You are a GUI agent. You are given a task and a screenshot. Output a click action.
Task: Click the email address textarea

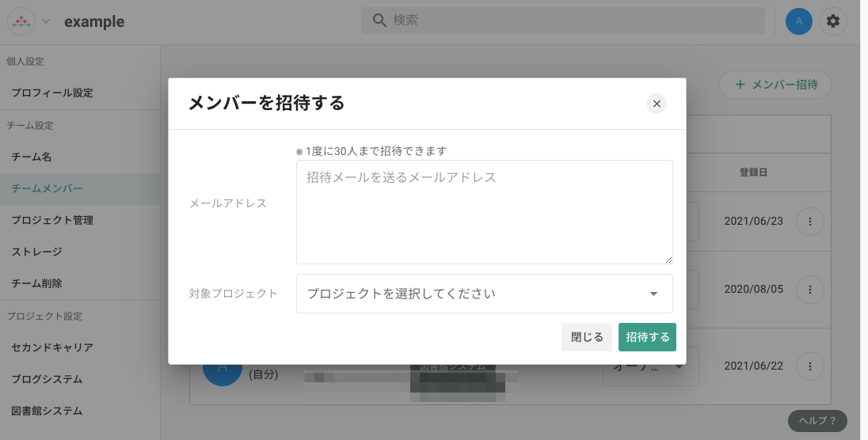click(x=485, y=212)
